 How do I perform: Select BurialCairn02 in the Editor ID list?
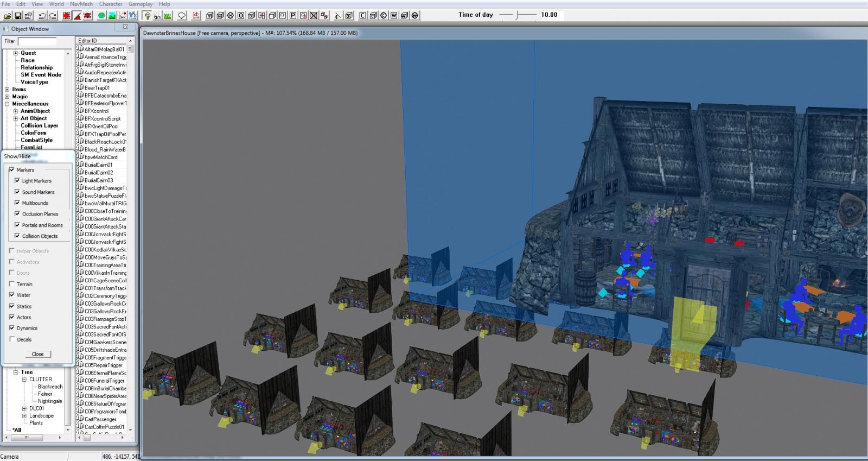point(99,173)
